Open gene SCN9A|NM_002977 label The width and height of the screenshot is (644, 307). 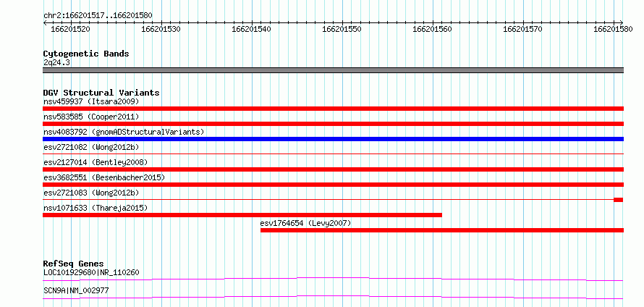tap(76, 291)
